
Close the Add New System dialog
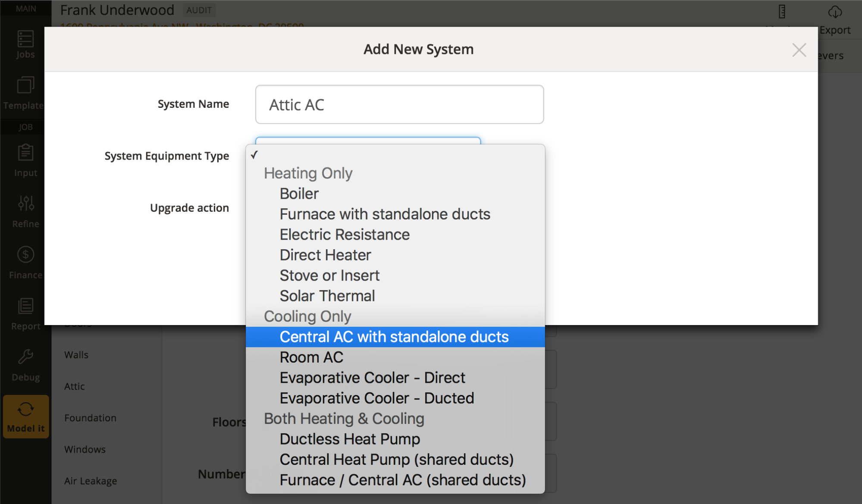click(799, 50)
